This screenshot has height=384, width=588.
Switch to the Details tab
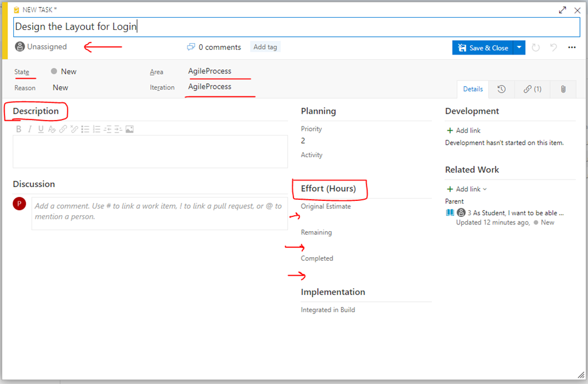[x=473, y=89]
